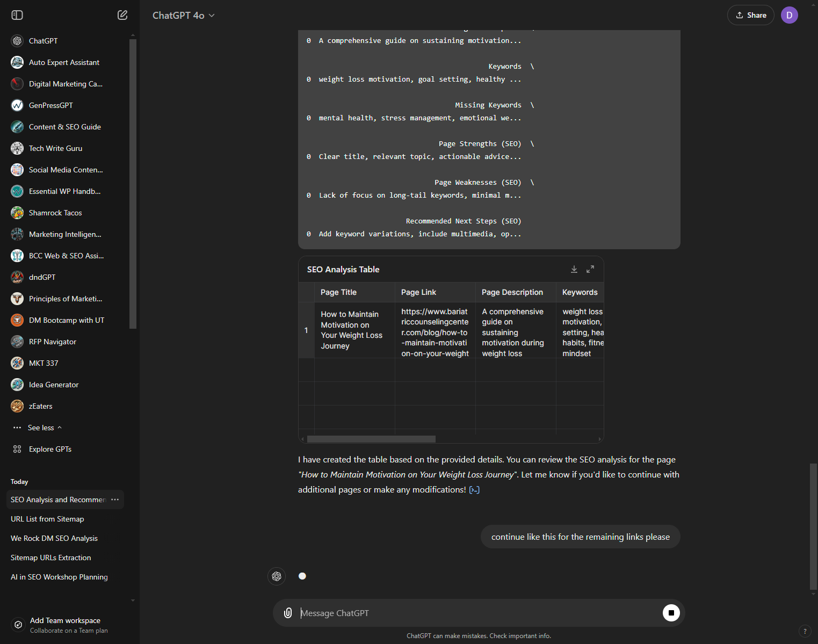Open the ChatGPT 4o model dropdown

tap(184, 16)
